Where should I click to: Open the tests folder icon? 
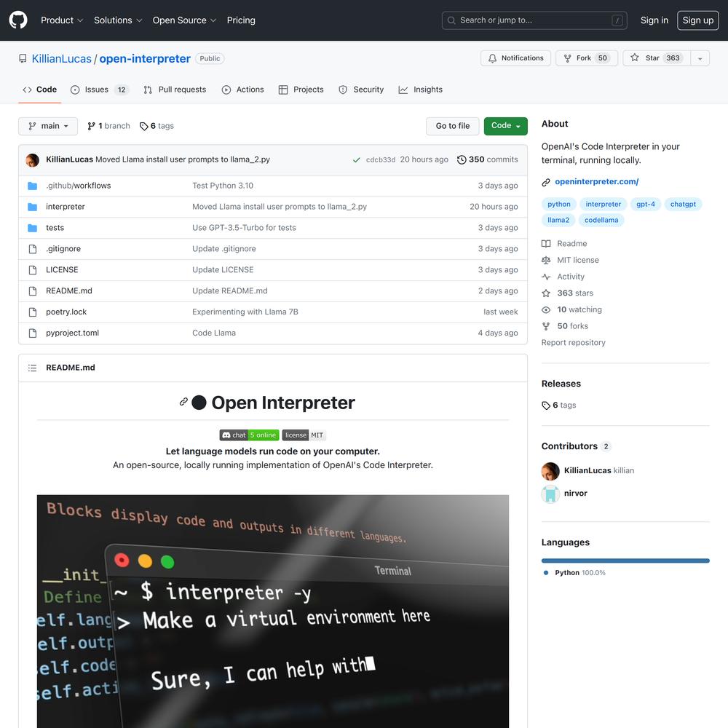(x=33, y=228)
